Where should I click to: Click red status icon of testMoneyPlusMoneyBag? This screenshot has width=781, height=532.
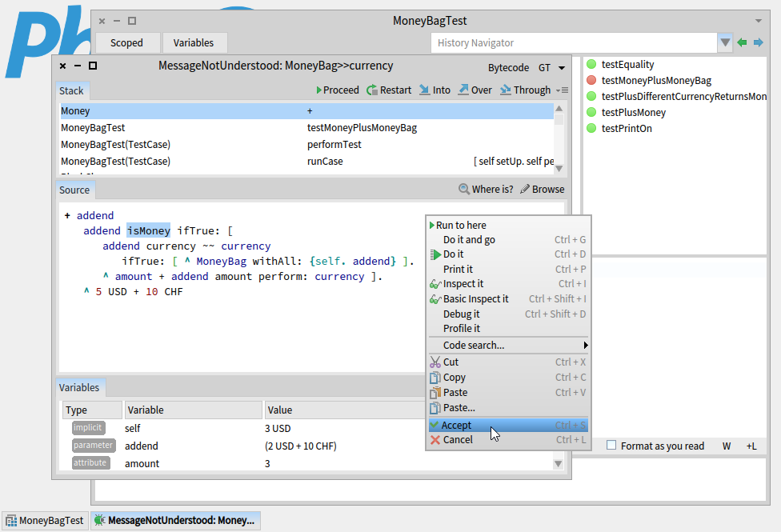[591, 80]
